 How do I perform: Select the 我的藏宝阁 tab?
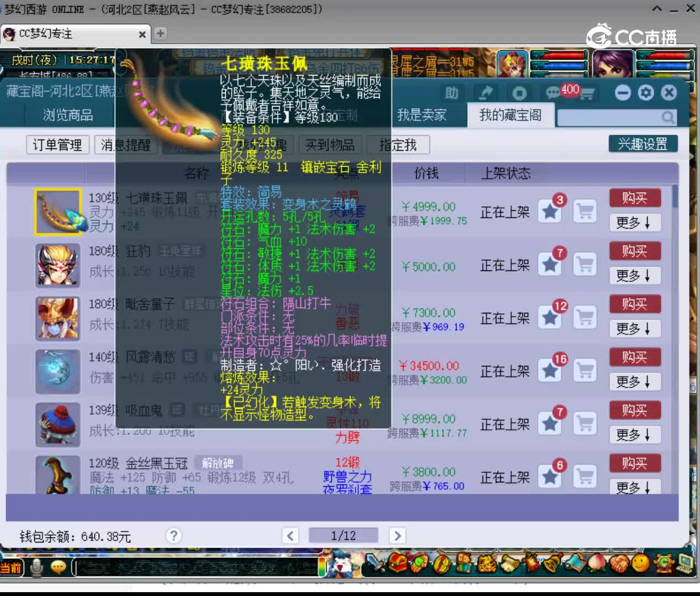point(510,115)
